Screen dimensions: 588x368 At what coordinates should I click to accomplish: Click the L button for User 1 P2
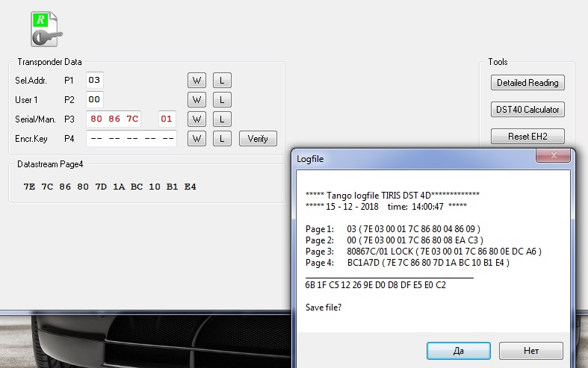coord(222,100)
